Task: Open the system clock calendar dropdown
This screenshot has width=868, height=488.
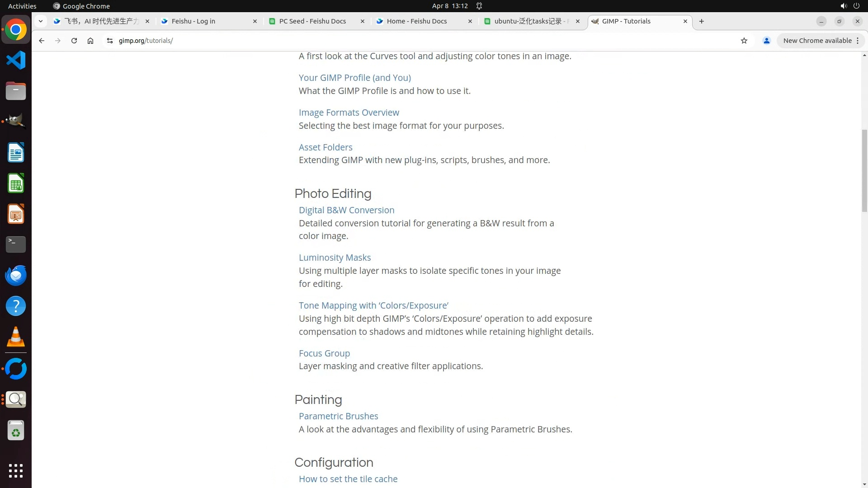Action: (x=450, y=6)
